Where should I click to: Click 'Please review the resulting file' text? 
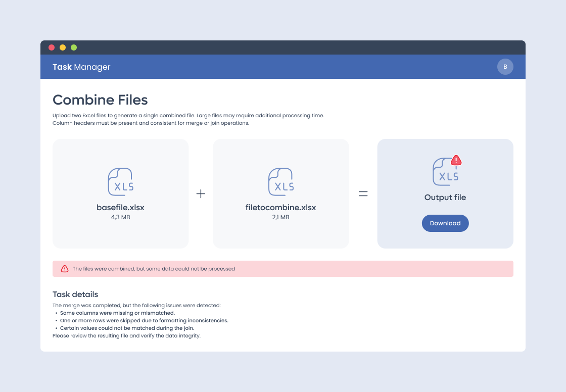[x=126, y=336]
